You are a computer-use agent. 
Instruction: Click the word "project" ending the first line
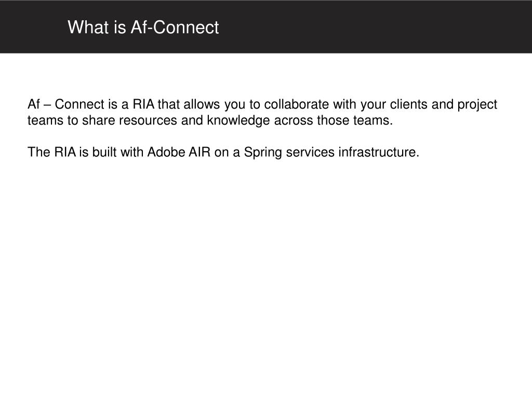tap(477, 105)
